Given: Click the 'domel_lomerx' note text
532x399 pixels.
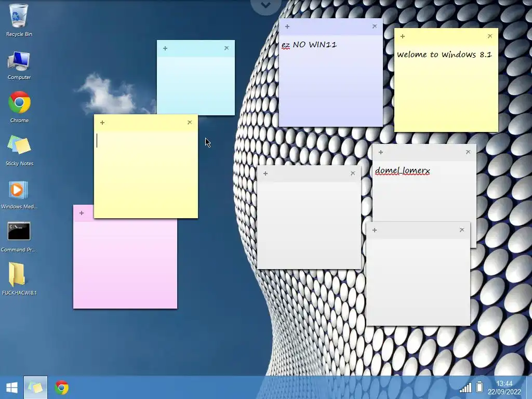Looking at the screenshot, I should point(403,170).
